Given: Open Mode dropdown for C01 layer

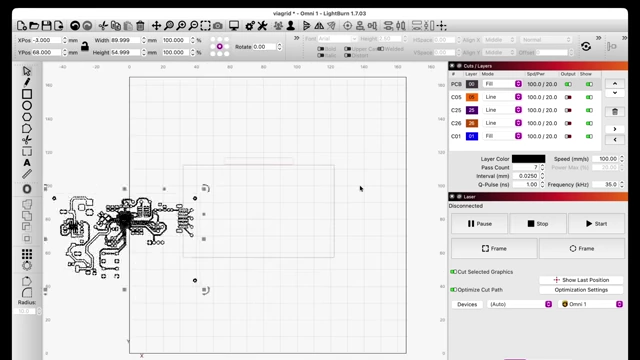Looking at the screenshot, I should 502,136.
